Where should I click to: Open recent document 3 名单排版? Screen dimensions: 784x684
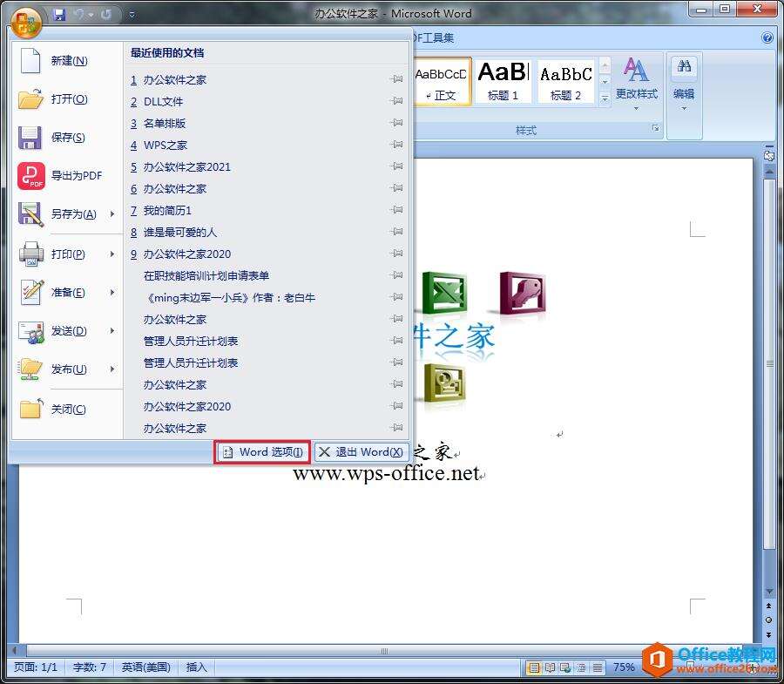coord(267,123)
